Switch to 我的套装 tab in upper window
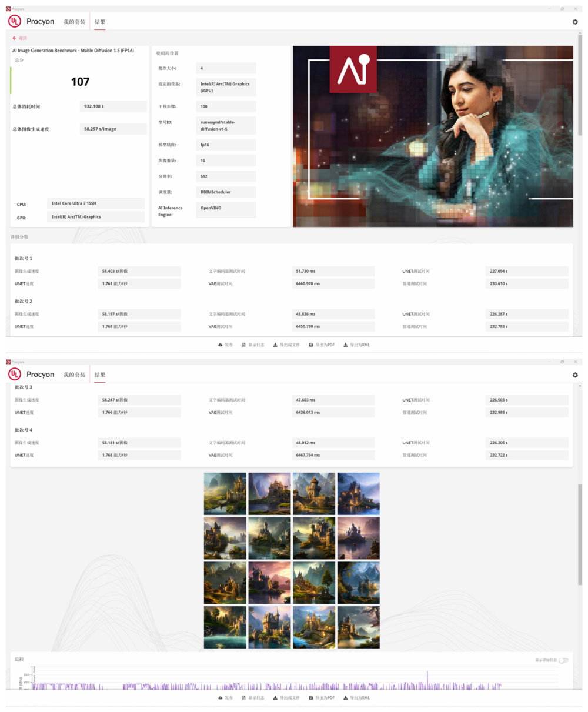588x712 pixels. 74,22
